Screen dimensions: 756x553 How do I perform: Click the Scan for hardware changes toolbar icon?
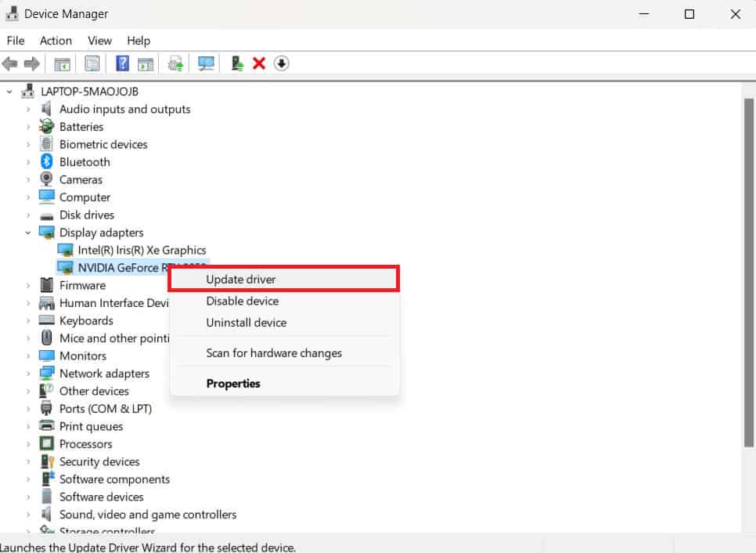pos(205,63)
